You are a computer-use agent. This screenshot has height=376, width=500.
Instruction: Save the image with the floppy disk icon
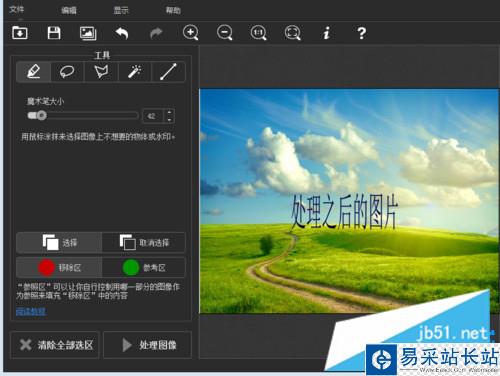(x=54, y=33)
